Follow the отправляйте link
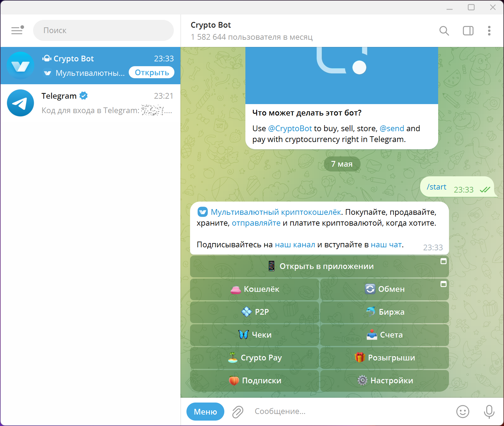 256,223
